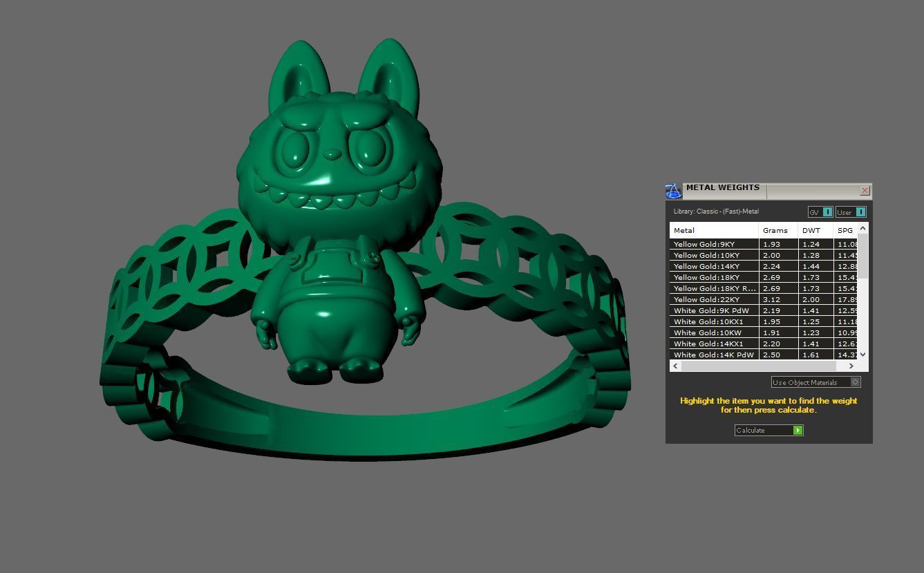Click the metal list scroll up arrow
The height and width of the screenshot is (573, 924).
(862, 228)
